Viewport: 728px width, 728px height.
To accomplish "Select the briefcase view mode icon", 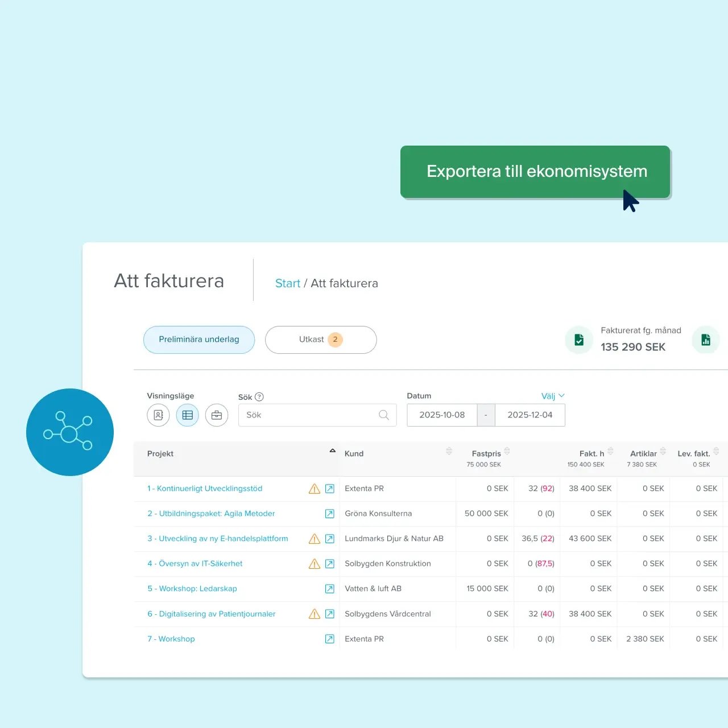I will point(217,415).
